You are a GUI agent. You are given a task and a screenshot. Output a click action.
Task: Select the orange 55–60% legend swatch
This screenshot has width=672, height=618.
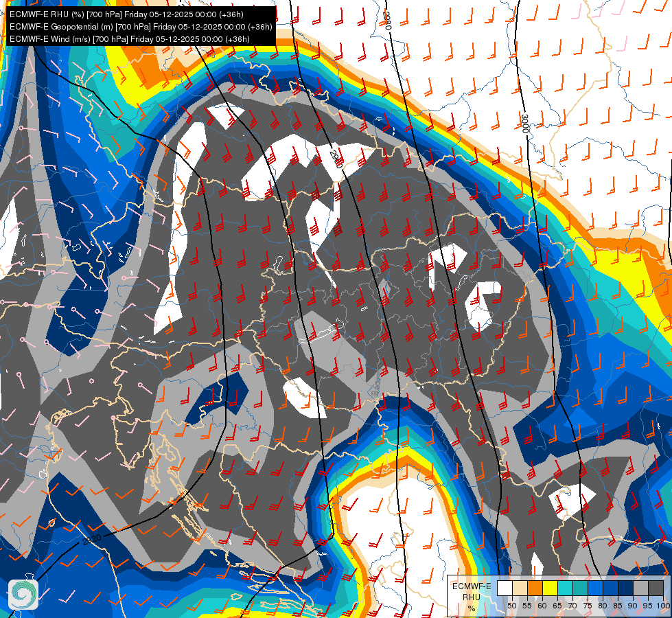tap(535, 588)
